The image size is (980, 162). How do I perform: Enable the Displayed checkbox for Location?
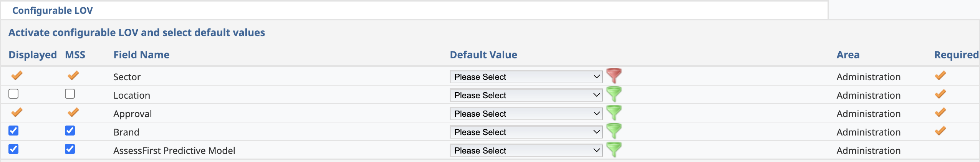[13, 94]
